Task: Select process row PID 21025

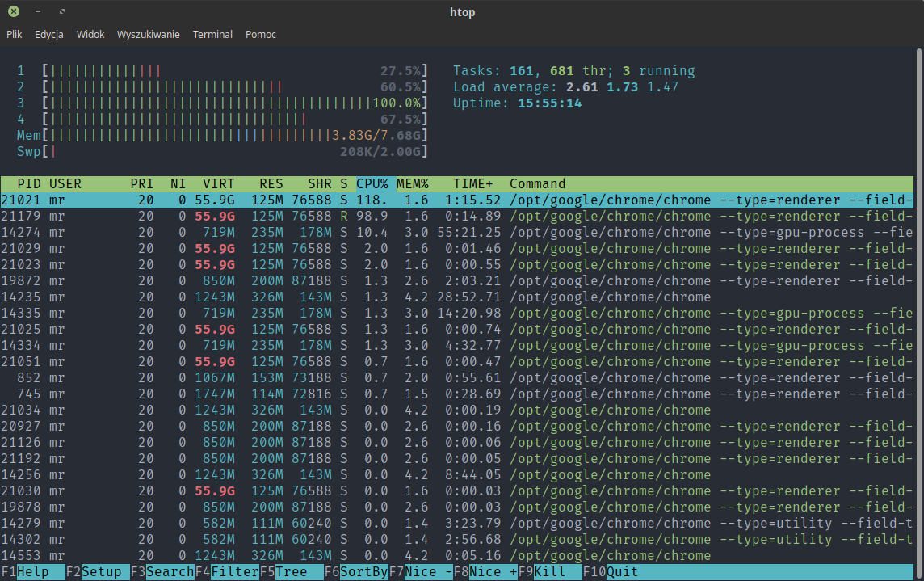Action: pyautogui.click(x=457, y=329)
